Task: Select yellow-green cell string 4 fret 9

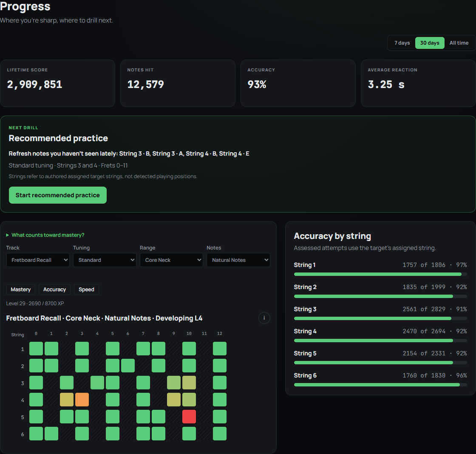Action: (x=174, y=400)
